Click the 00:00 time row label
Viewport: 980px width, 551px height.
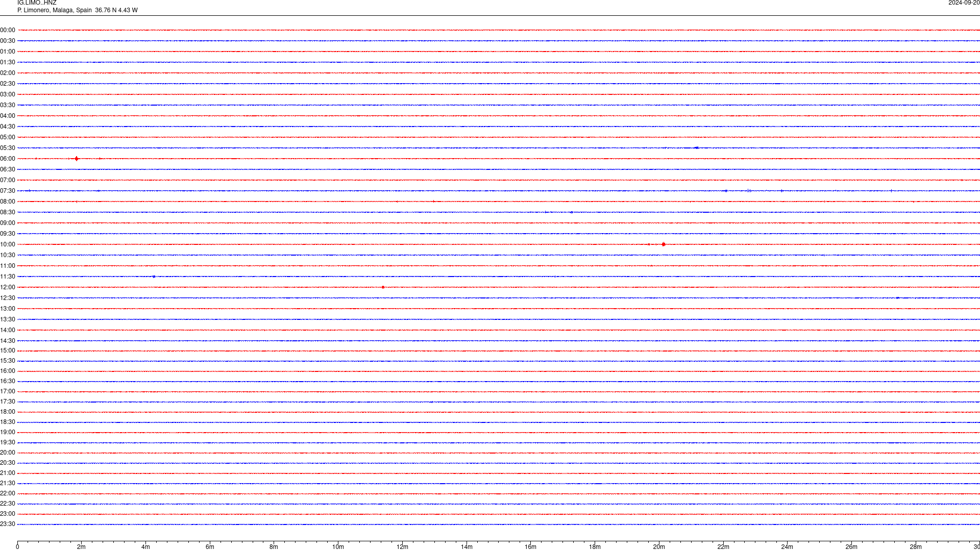pyautogui.click(x=8, y=30)
